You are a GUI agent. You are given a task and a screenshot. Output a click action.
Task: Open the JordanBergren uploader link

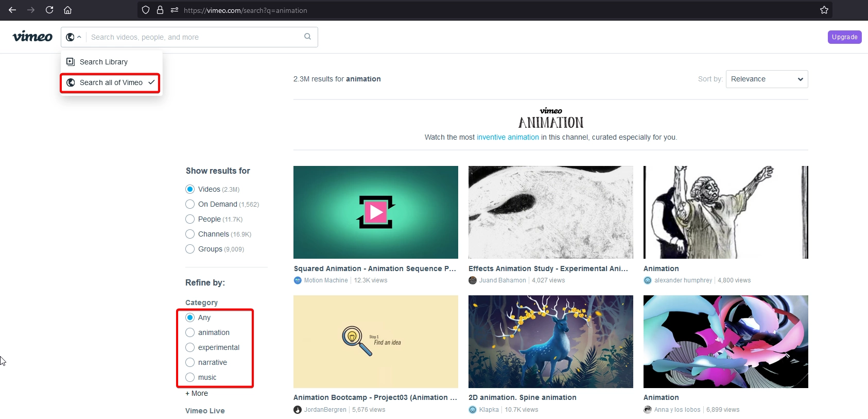pyautogui.click(x=325, y=410)
